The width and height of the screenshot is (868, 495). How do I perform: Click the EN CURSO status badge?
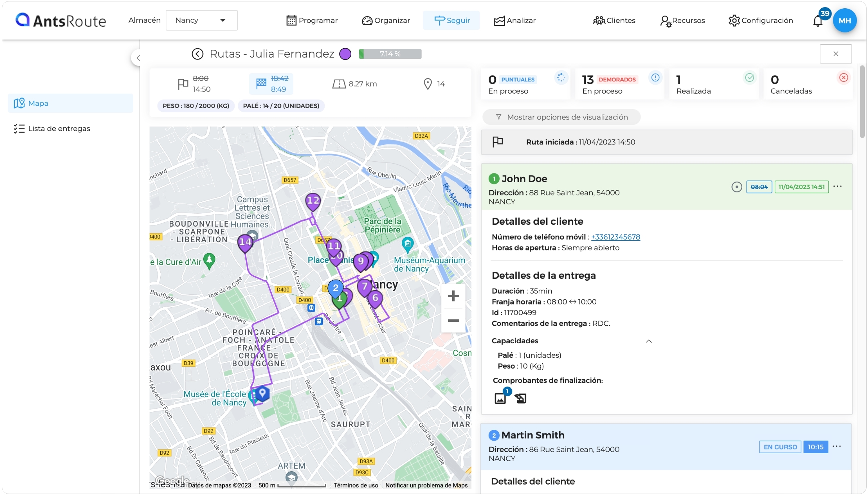pos(780,447)
